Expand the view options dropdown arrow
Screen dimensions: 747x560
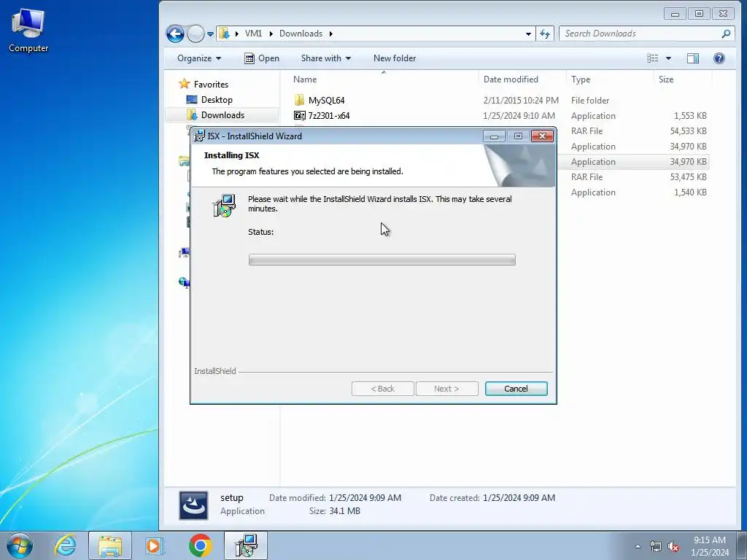click(x=668, y=58)
